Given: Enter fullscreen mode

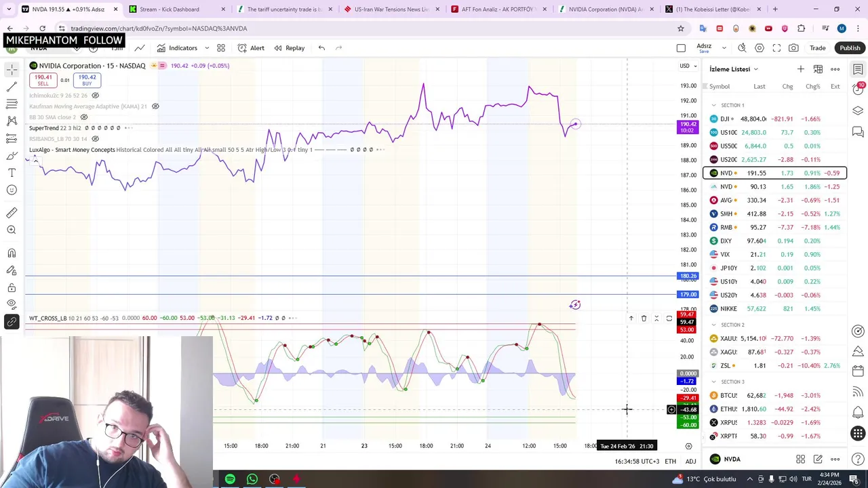Looking at the screenshot, I should pos(776,48).
